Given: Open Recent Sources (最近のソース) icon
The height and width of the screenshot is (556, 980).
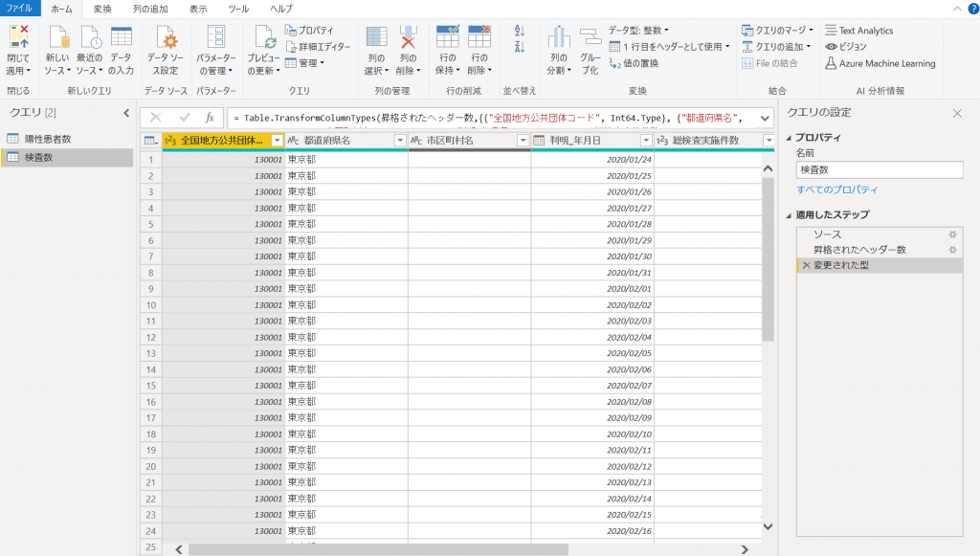Looking at the screenshot, I should click(89, 38).
